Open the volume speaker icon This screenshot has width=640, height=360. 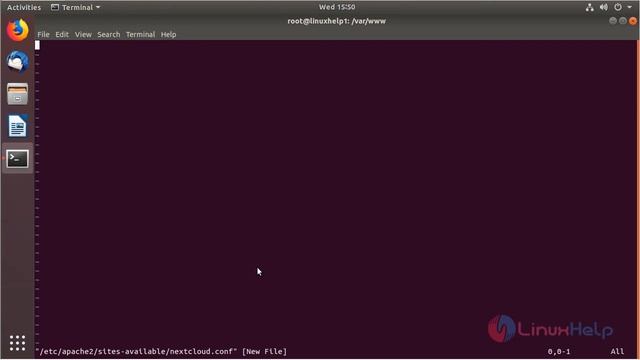coord(604,7)
